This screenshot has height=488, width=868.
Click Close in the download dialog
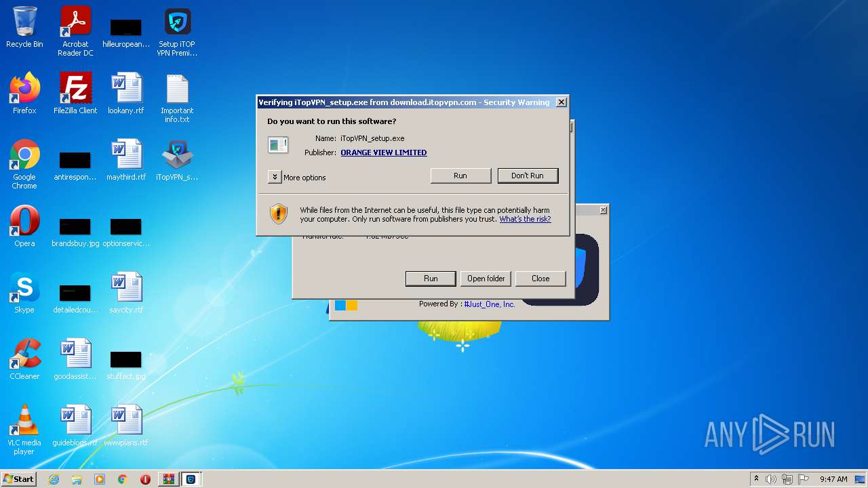540,279
